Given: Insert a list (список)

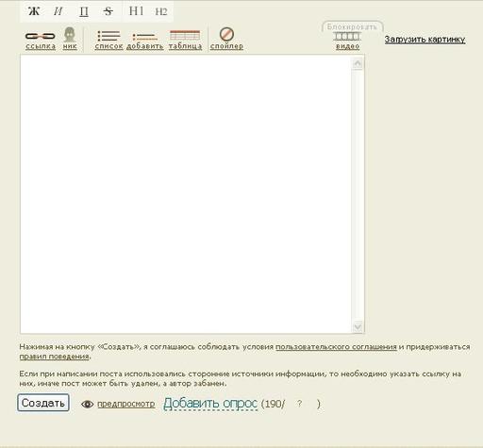Looking at the screenshot, I should 108,40.
